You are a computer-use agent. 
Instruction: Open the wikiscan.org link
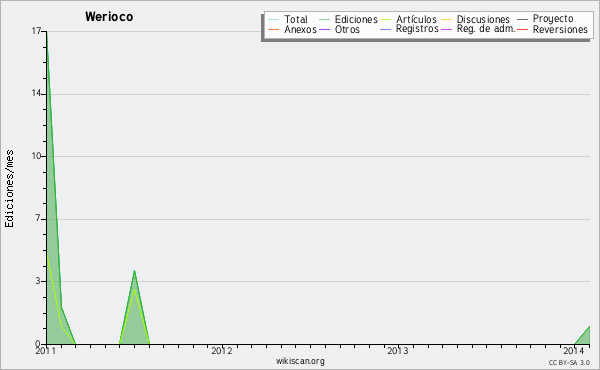pos(300,361)
